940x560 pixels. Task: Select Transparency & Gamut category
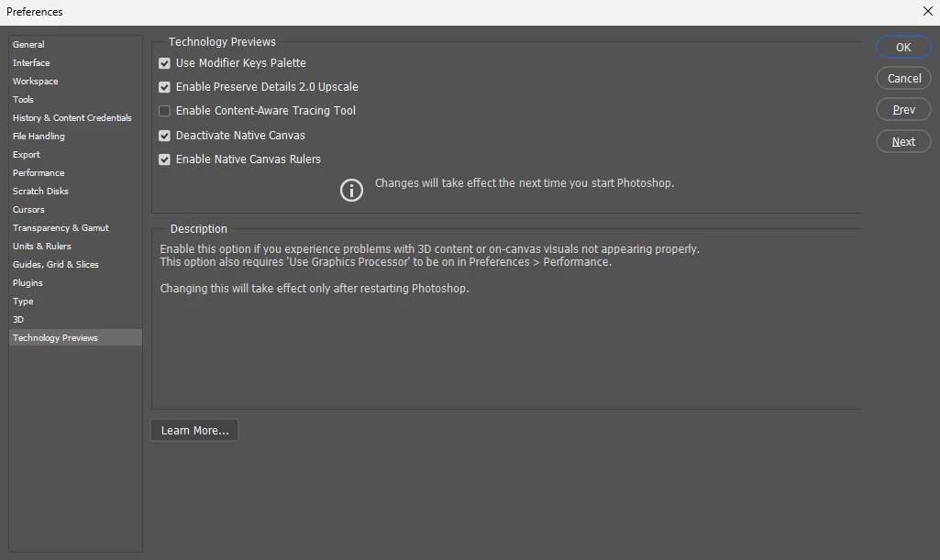click(x=75, y=228)
